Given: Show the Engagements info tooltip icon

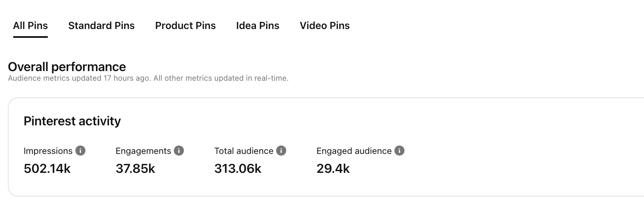Looking at the screenshot, I should click(179, 151).
